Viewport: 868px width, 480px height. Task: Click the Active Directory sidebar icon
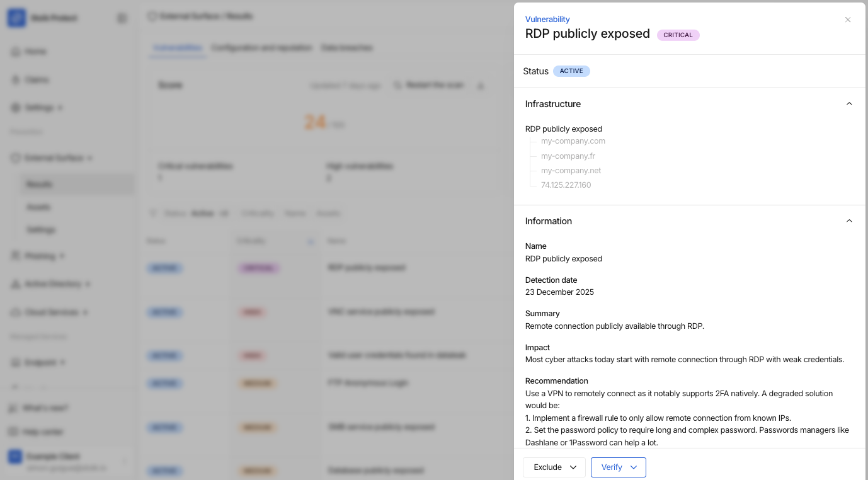(x=15, y=284)
